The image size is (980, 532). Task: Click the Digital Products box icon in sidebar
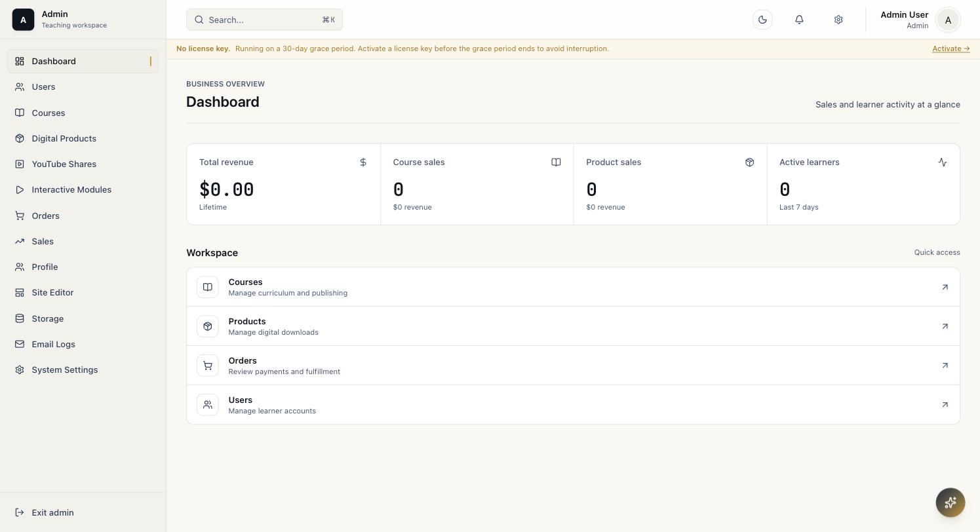(x=20, y=138)
